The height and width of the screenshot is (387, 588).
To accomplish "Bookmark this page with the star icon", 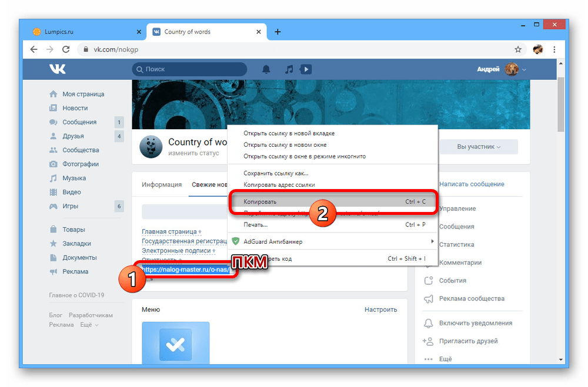I will coord(518,49).
